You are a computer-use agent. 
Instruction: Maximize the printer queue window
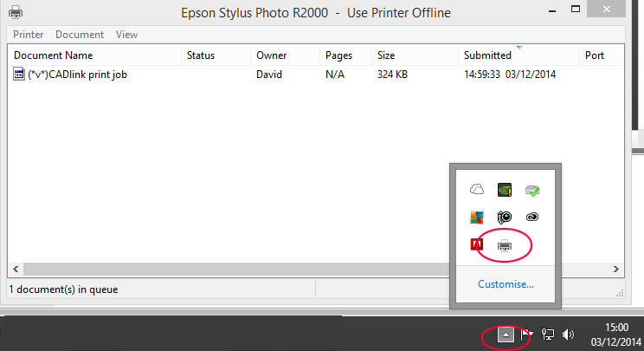pyautogui.click(x=576, y=9)
